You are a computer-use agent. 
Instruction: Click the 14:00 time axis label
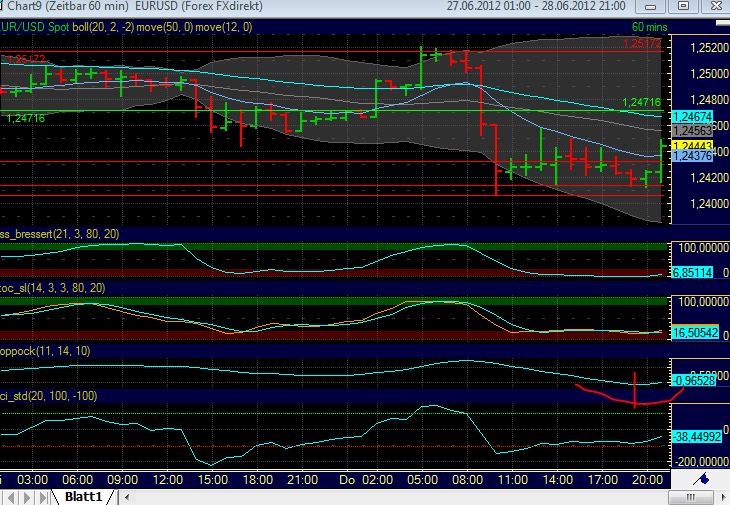(x=558, y=480)
